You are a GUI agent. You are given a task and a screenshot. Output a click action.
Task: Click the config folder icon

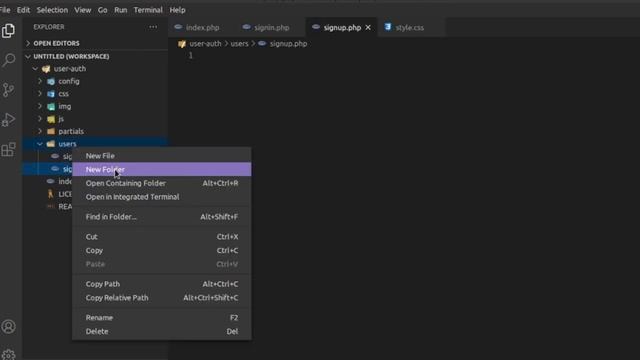(51, 81)
